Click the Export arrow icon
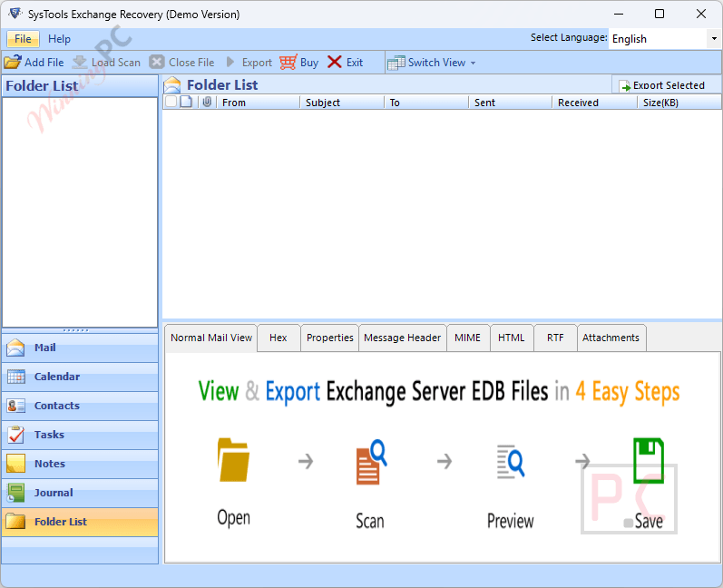Screen dimensions: 723x588 pos(230,62)
